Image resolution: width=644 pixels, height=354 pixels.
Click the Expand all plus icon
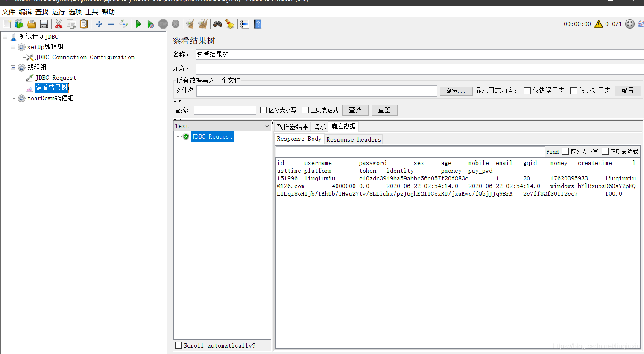pos(99,24)
